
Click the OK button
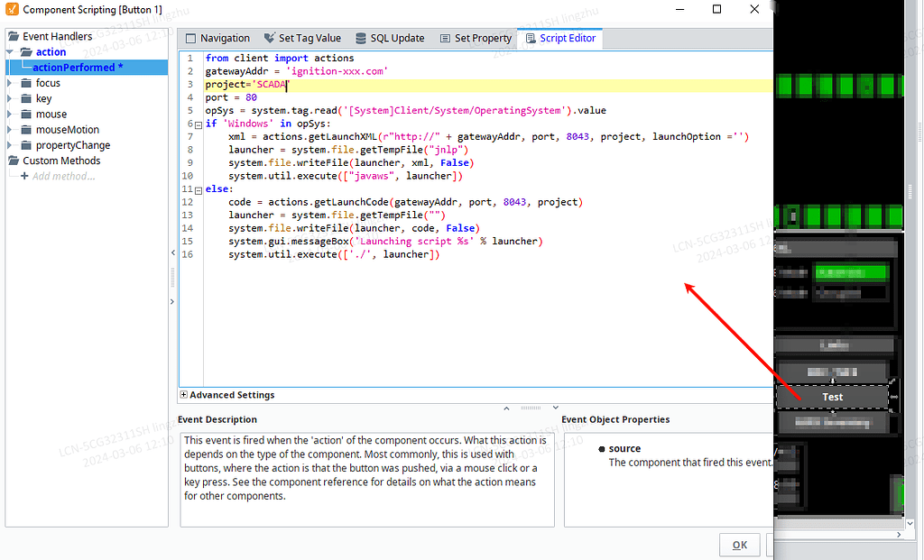pyautogui.click(x=739, y=545)
